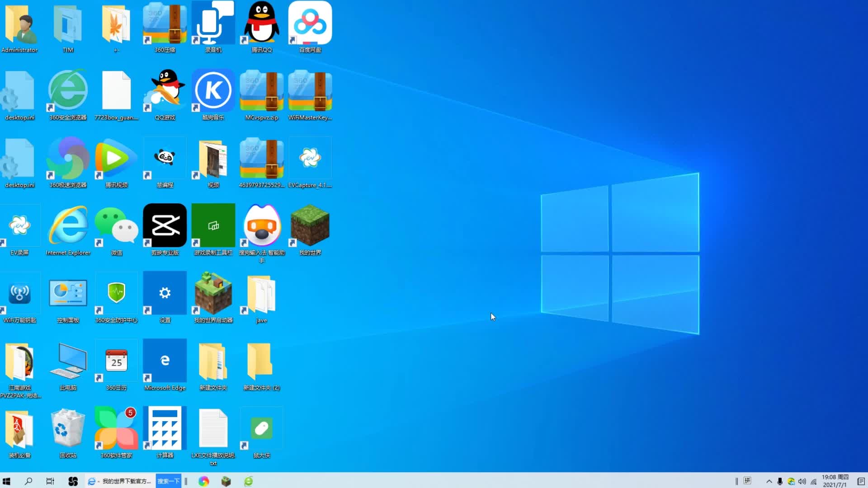Launch 360软件管家 with badge
The width and height of the screenshot is (868, 488).
point(116,433)
